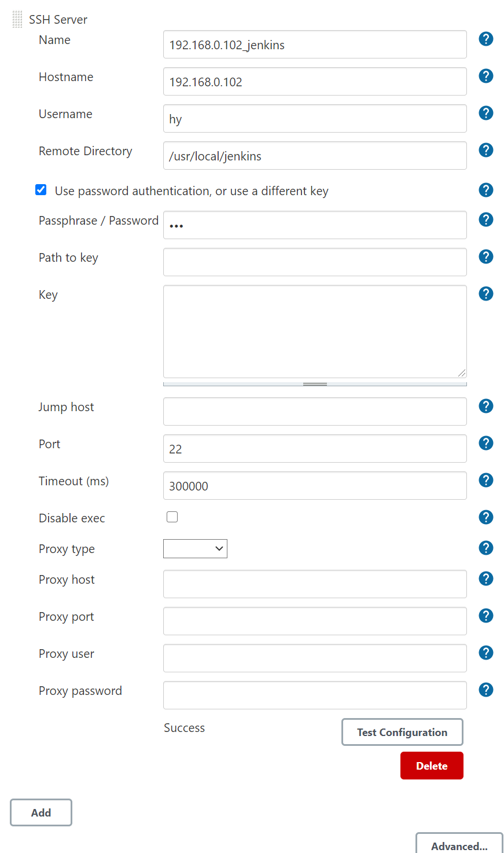Delete this SSH Server entry
The width and height of the screenshot is (504, 853).
432,766
